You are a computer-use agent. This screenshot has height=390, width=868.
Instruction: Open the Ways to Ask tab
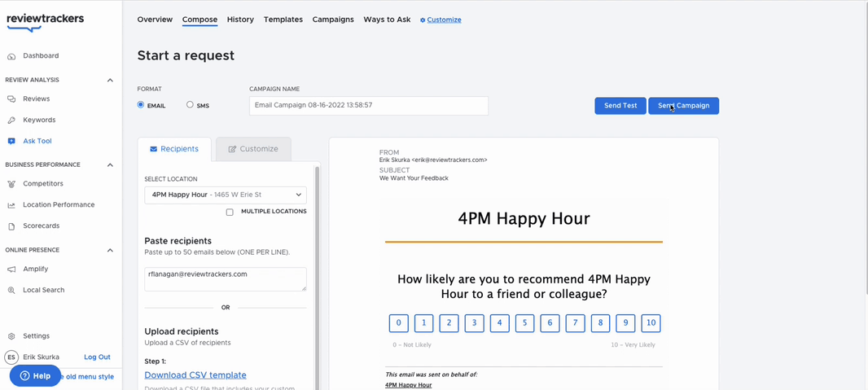387,20
